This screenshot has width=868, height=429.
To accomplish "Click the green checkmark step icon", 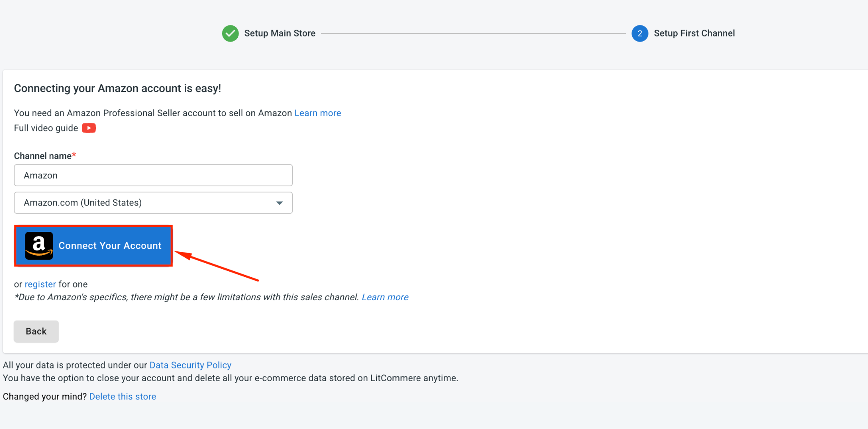I will [x=230, y=33].
